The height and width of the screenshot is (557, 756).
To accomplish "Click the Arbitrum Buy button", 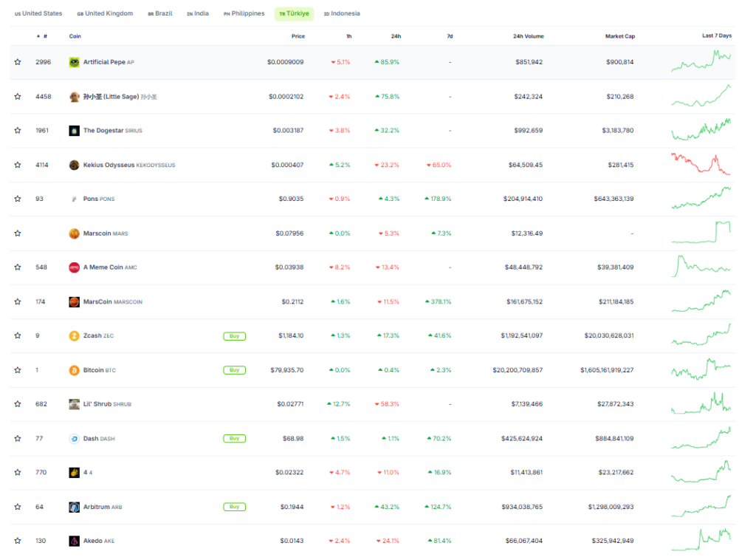I will (234, 508).
